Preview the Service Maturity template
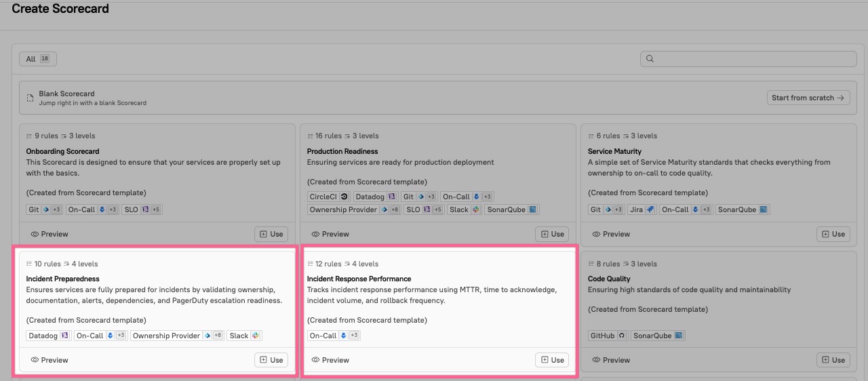Viewport: 868px width, 381px height. point(611,234)
